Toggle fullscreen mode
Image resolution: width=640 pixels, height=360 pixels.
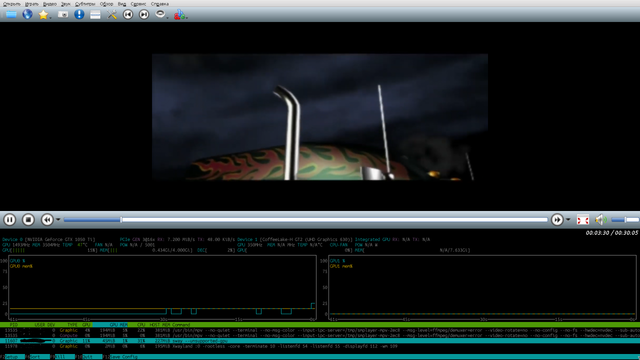(582, 220)
